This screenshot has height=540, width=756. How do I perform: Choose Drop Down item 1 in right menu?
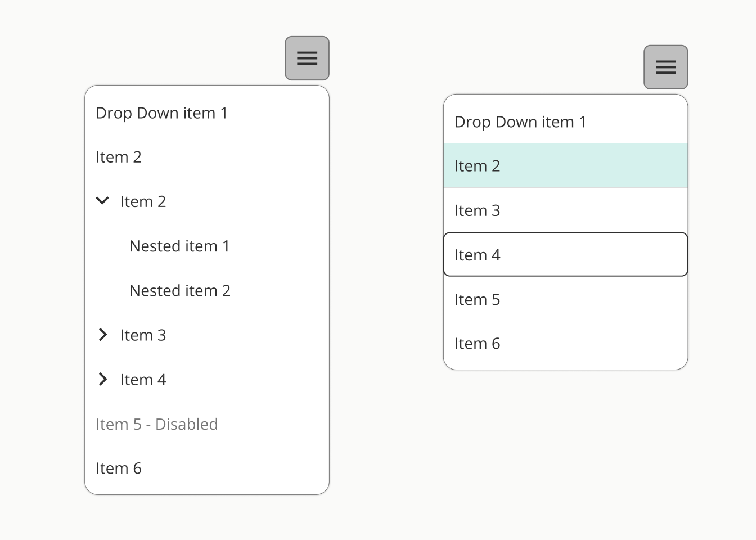pyautogui.click(x=520, y=122)
